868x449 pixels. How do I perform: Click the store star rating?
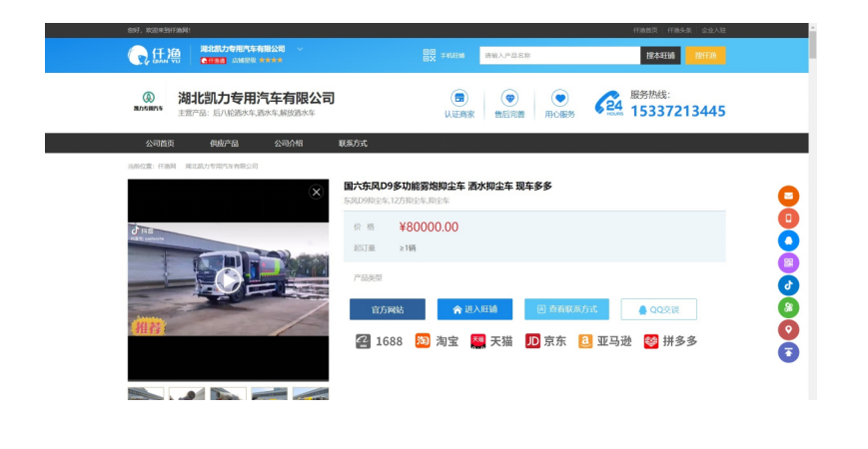[x=271, y=60]
